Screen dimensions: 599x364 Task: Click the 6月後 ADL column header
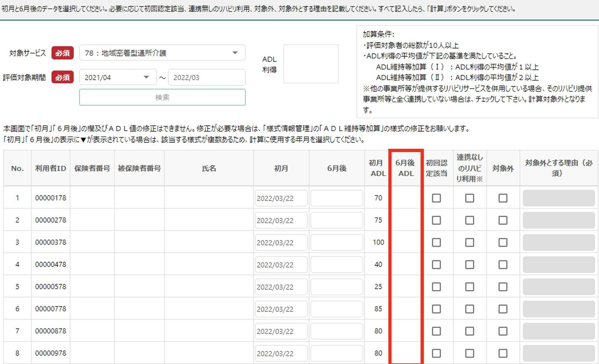point(405,168)
